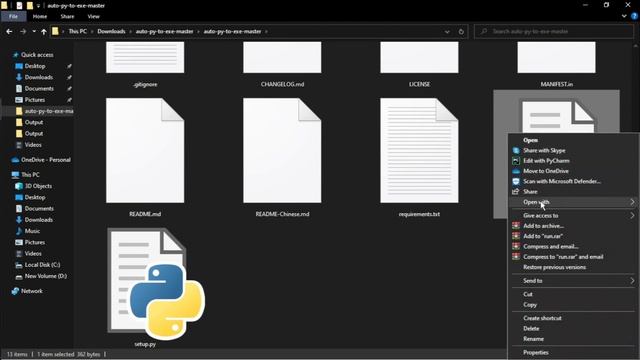Choose Edit with PyCharm
Screen dimensions: 640x360
point(546,161)
